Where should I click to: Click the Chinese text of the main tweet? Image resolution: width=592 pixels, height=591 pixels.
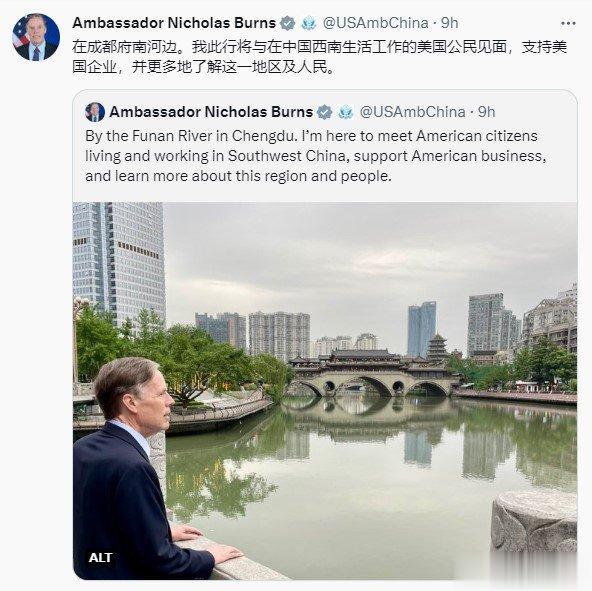319,57
